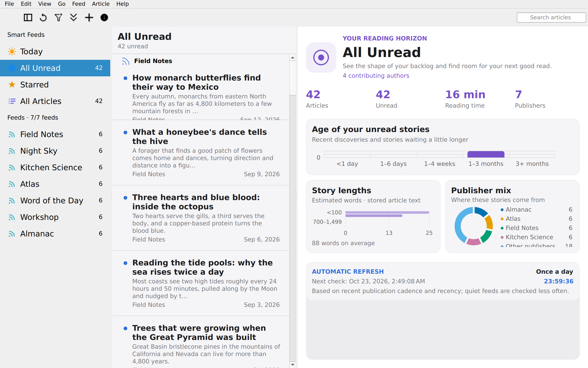
Task: Click unread dot of tide pools article
Action: [125, 263]
